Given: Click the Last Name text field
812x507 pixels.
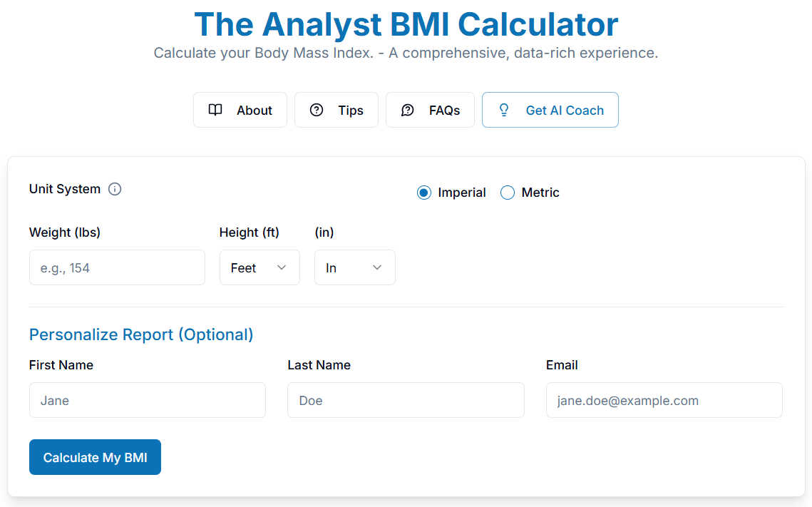Looking at the screenshot, I should (406, 400).
